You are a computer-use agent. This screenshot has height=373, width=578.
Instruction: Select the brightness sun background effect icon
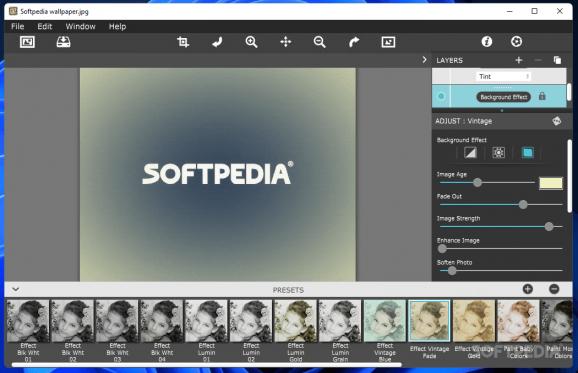[498, 153]
